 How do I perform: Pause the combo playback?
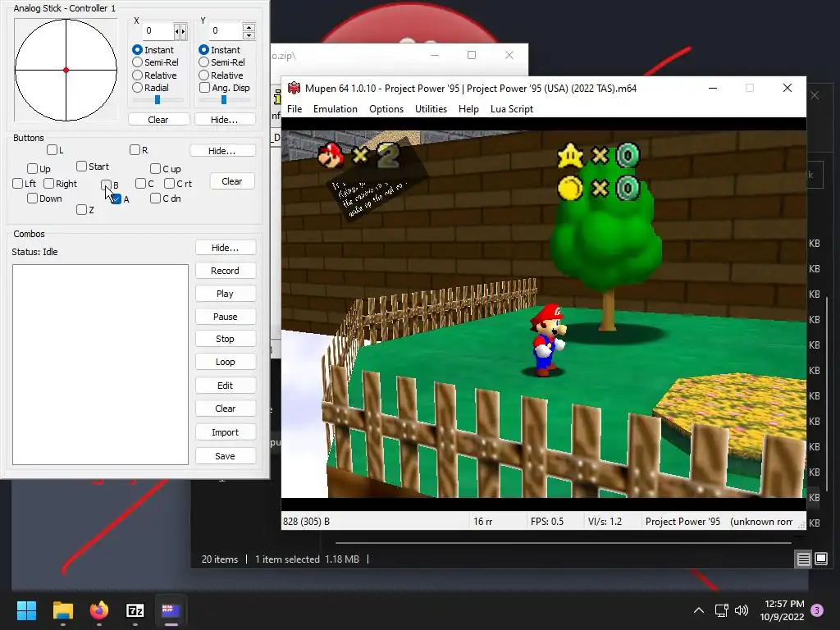226,317
